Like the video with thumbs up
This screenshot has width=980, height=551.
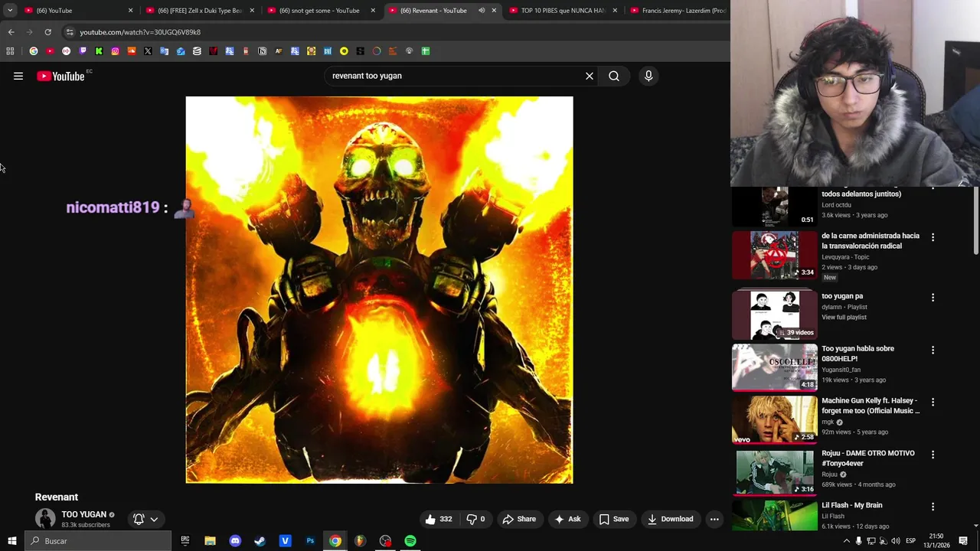(439, 519)
